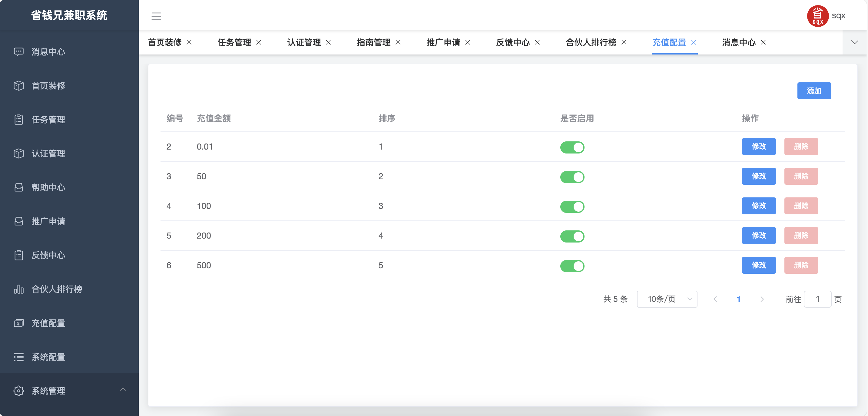Screen dimensions: 868x416
Task: Click 删除 for the row with amount 200
Action: [801, 236]
